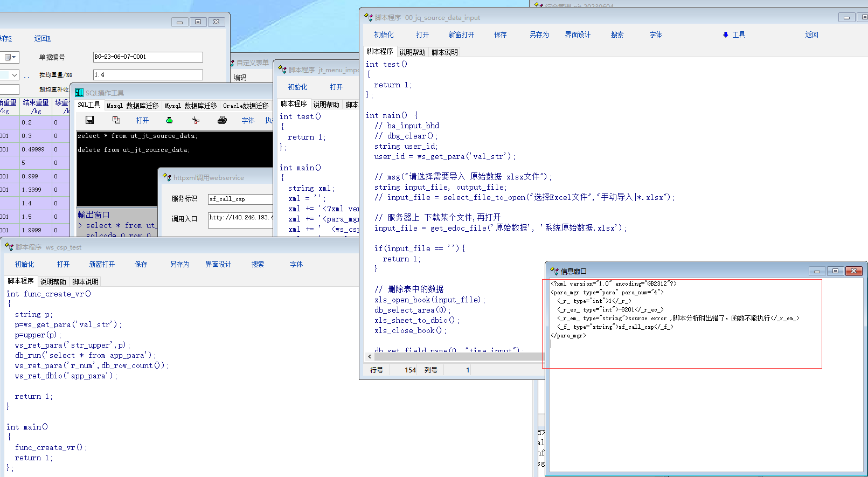
Task: Select the 脚本说明 tab in ws_csp_test window
Action: [85, 282]
